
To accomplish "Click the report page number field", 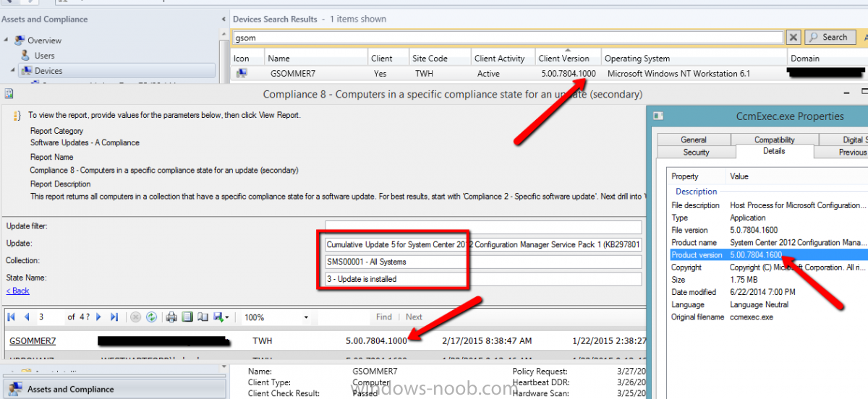I will (x=50, y=317).
